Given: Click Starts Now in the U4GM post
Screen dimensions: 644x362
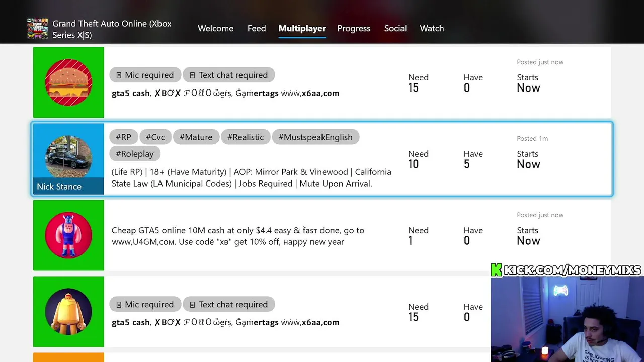Looking at the screenshot, I should pos(528,236).
